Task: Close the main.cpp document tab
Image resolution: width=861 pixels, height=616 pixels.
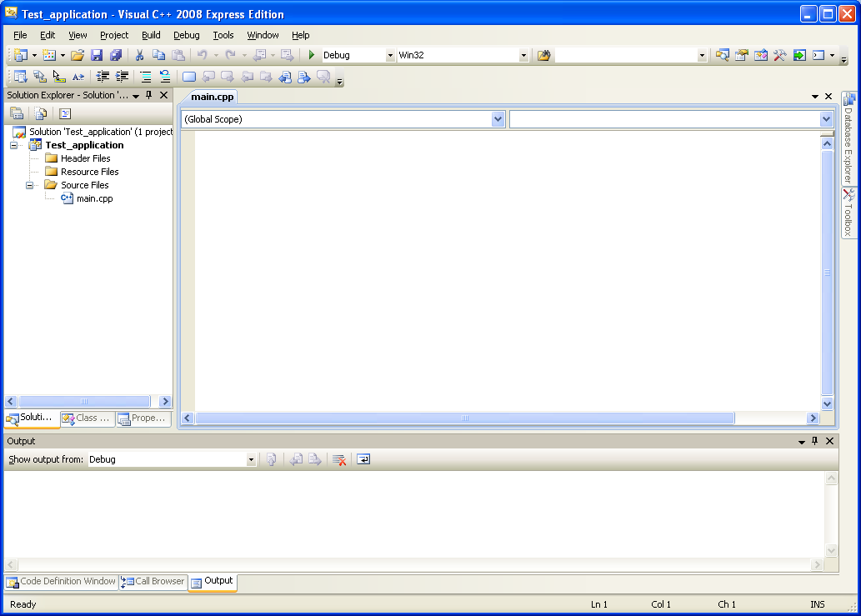Action: click(x=828, y=96)
